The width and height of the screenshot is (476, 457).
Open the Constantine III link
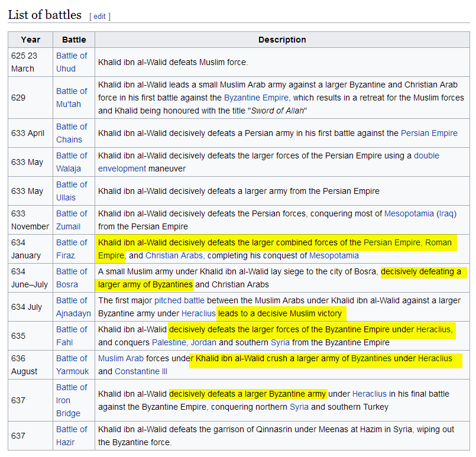[x=141, y=371]
